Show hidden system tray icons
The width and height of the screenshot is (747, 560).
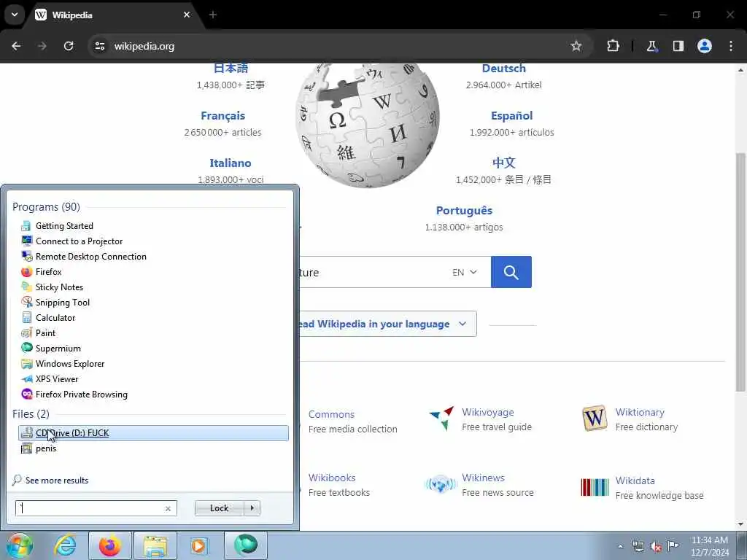pyautogui.click(x=620, y=547)
